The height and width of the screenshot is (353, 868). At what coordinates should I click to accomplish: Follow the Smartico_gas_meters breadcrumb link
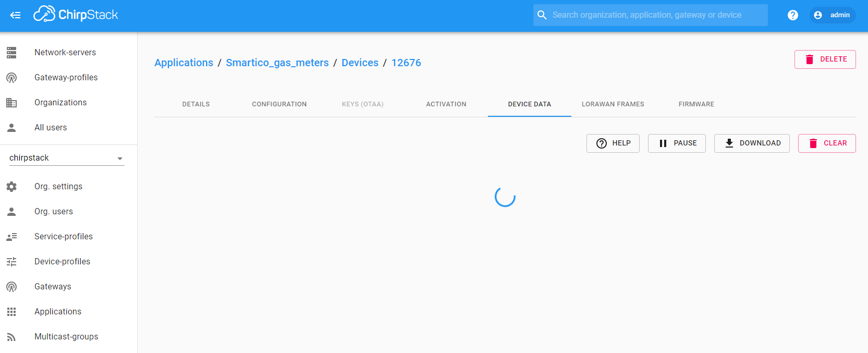[277, 63]
